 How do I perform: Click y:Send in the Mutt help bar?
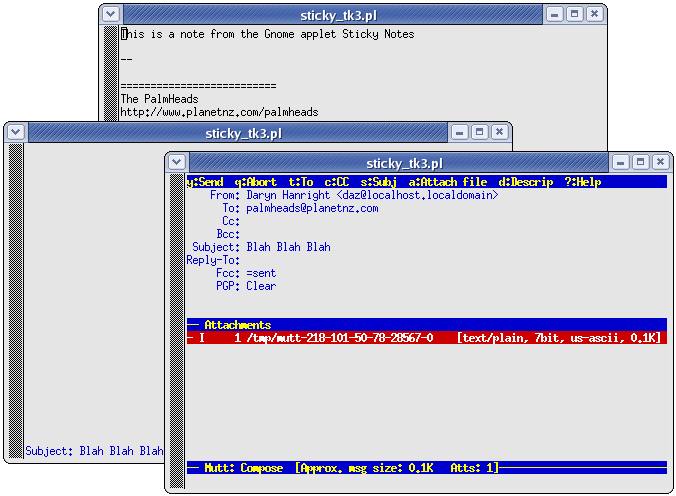[205, 182]
